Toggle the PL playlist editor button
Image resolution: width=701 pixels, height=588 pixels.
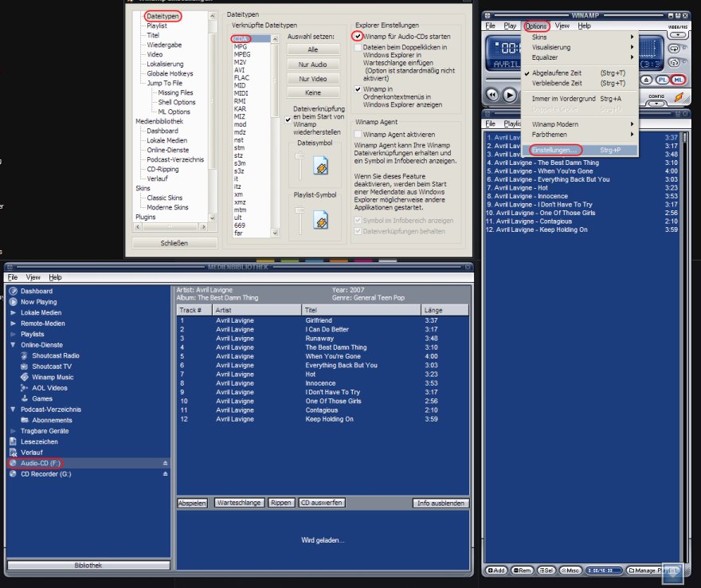point(662,80)
